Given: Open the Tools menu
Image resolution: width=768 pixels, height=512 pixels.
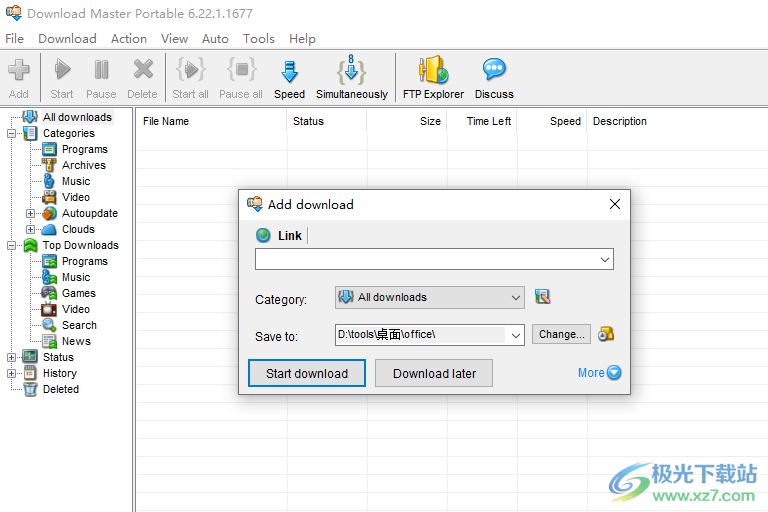Looking at the screenshot, I should 259,39.
